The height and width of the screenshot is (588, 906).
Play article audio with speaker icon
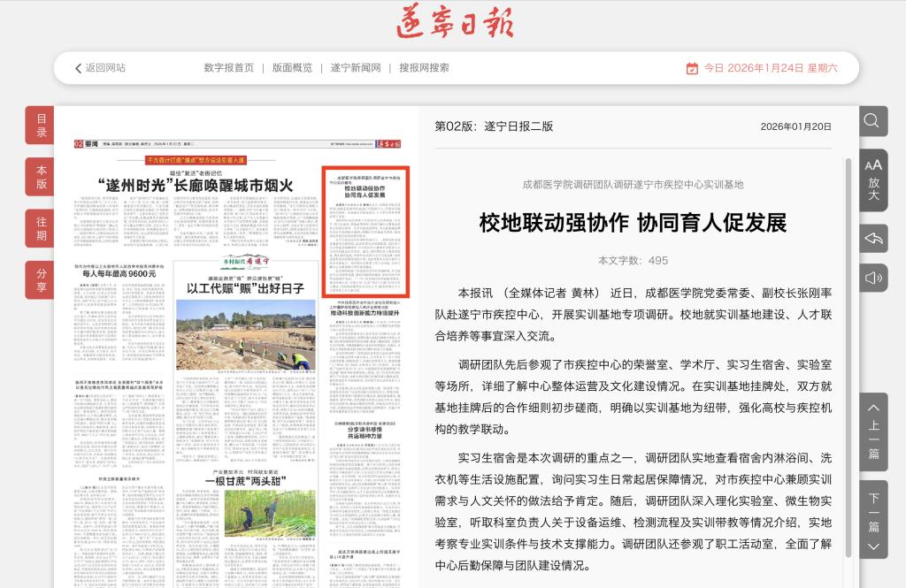pyautogui.click(x=873, y=278)
